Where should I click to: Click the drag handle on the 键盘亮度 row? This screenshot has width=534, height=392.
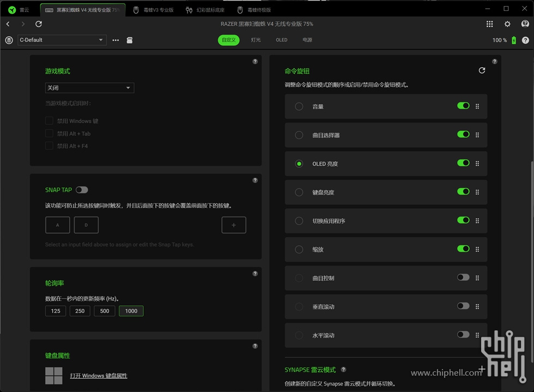(477, 192)
